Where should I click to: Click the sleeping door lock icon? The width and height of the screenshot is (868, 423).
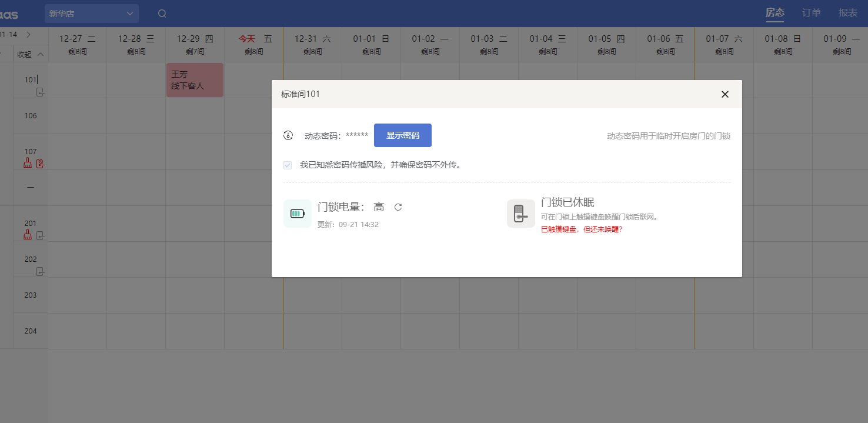[x=520, y=214]
